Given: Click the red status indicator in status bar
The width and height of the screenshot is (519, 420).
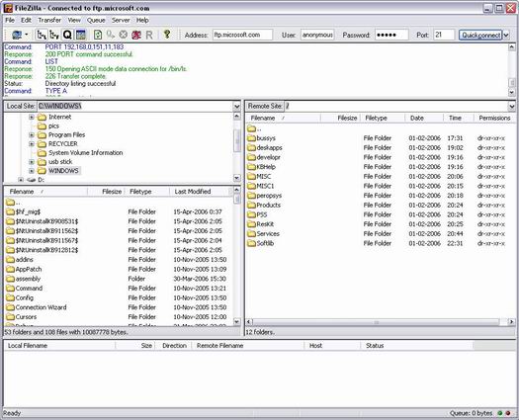Looking at the screenshot, I should pyautogui.click(x=508, y=413).
